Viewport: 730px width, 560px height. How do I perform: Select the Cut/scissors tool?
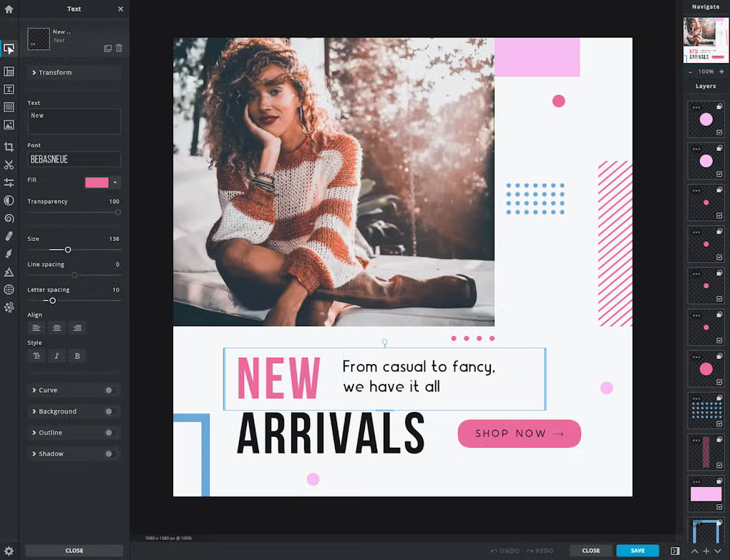9,164
